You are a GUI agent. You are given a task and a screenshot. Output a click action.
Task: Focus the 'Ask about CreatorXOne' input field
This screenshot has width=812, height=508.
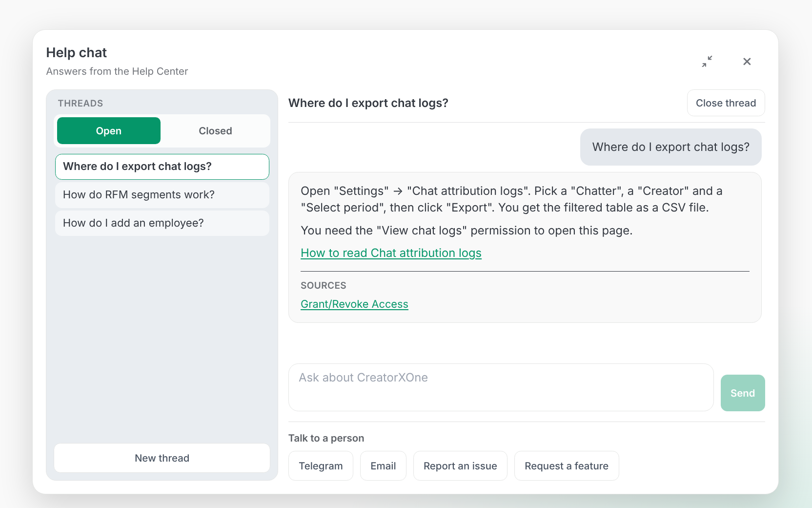point(501,387)
